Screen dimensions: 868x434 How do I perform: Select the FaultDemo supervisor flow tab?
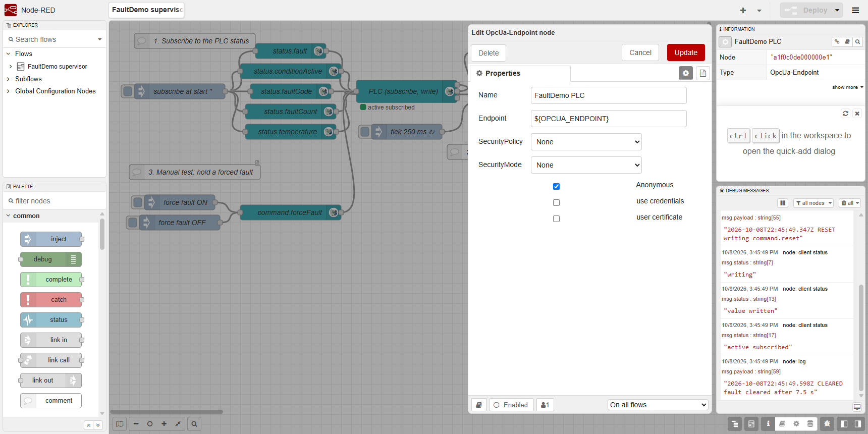point(146,10)
